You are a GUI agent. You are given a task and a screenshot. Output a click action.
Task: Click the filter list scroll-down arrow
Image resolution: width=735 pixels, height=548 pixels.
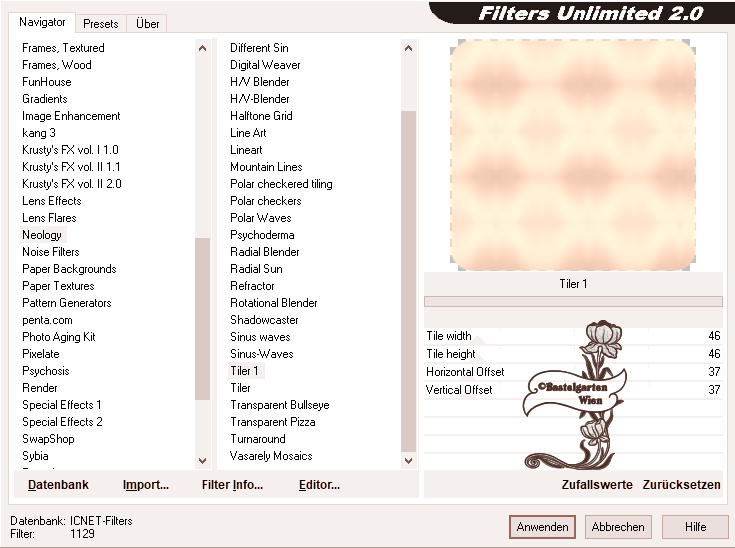tap(408, 460)
